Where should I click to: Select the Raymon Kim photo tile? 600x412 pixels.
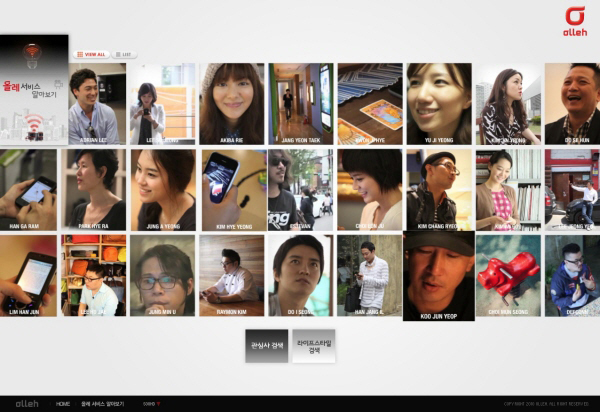(x=231, y=275)
